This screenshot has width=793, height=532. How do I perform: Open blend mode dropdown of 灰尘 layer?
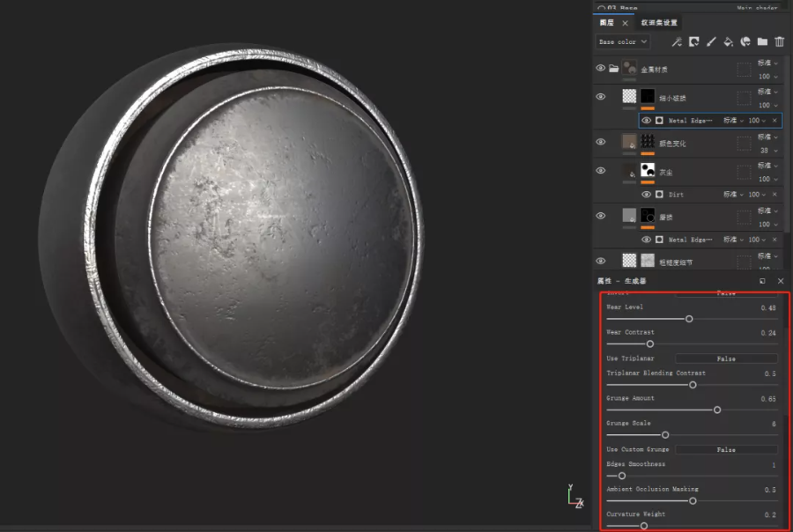[767, 166]
